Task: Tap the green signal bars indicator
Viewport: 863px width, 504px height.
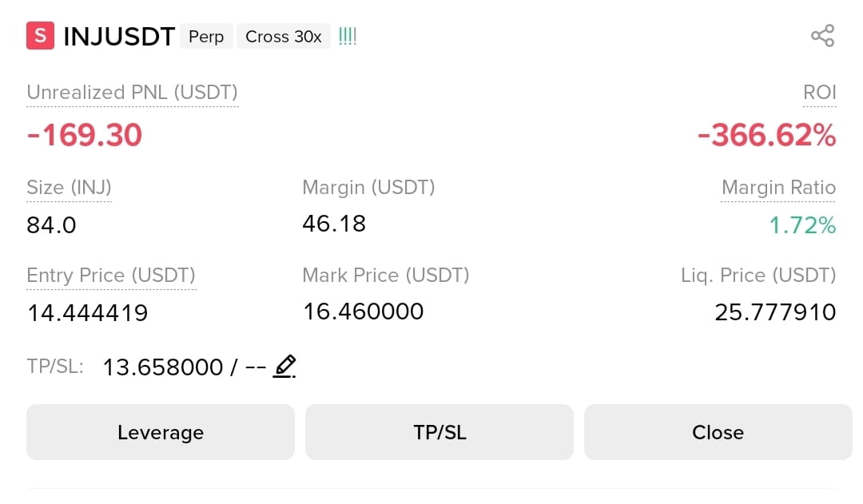Action: coord(348,36)
